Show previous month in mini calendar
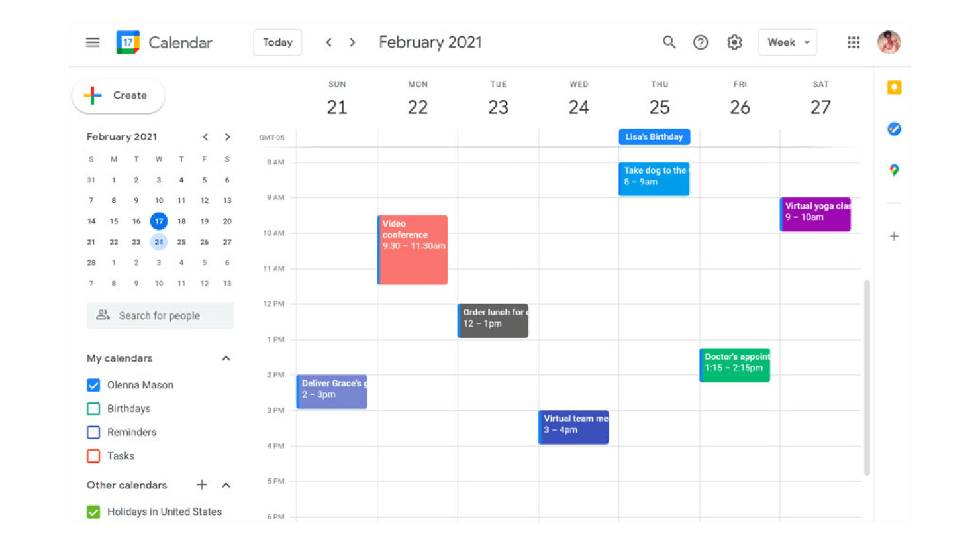The image size is (980, 546). [x=205, y=137]
